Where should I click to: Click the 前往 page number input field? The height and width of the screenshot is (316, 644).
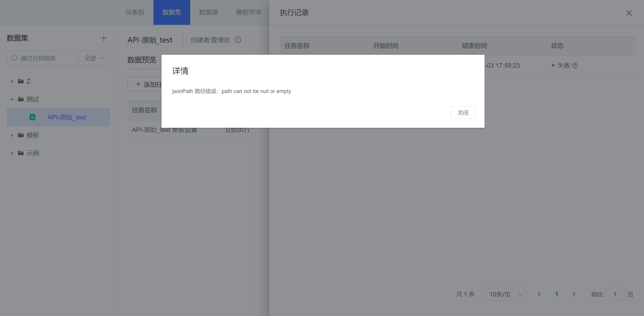(x=615, y=294)
